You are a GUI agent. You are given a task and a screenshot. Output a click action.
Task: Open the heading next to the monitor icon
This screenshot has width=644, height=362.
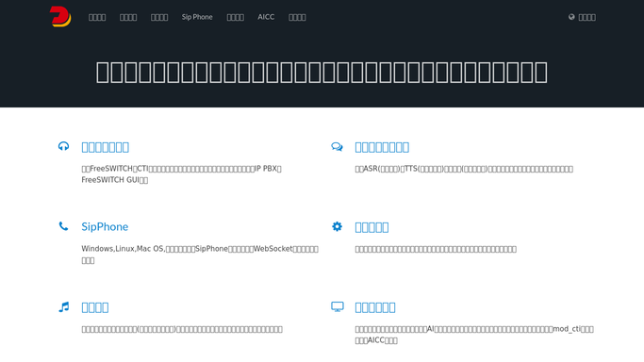tap(375, 307)
